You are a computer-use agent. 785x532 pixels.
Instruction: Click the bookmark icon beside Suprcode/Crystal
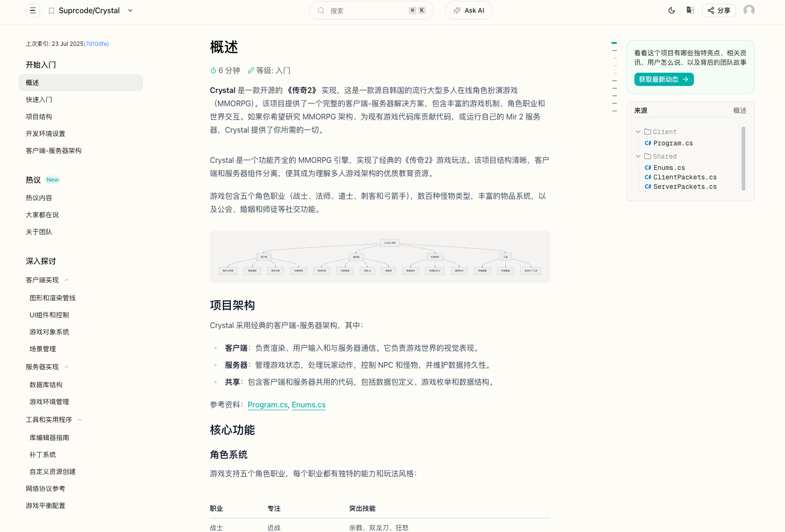pyautogui.click(x=51, y=11)
